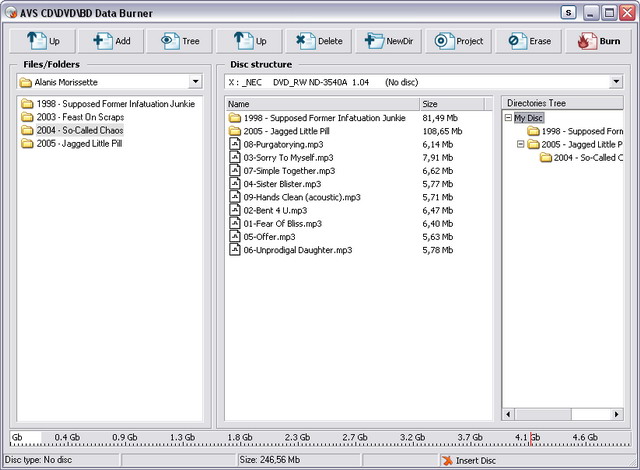This screenshot has height=470, width=640.
Task: Select 01-Fear Of Bliss.mp3 file
Action: 275,224
